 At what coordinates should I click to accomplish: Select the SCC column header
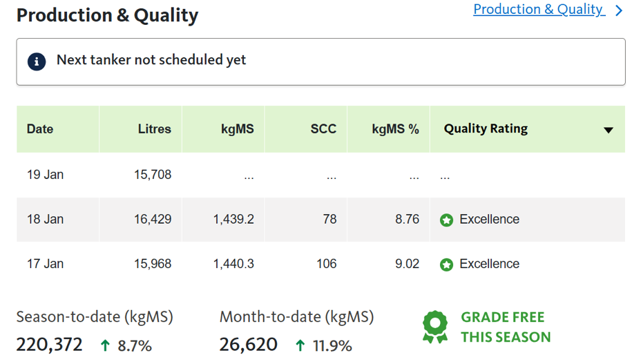point(323,129)
